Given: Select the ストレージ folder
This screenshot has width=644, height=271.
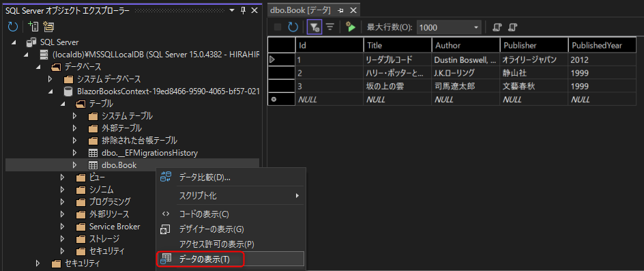Looking at the screenshot, I should (x=104, y=238).
